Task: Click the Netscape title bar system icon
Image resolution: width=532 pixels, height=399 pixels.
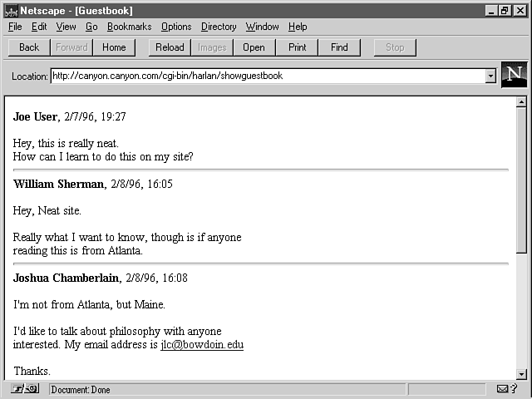Action: click(9, 10)
